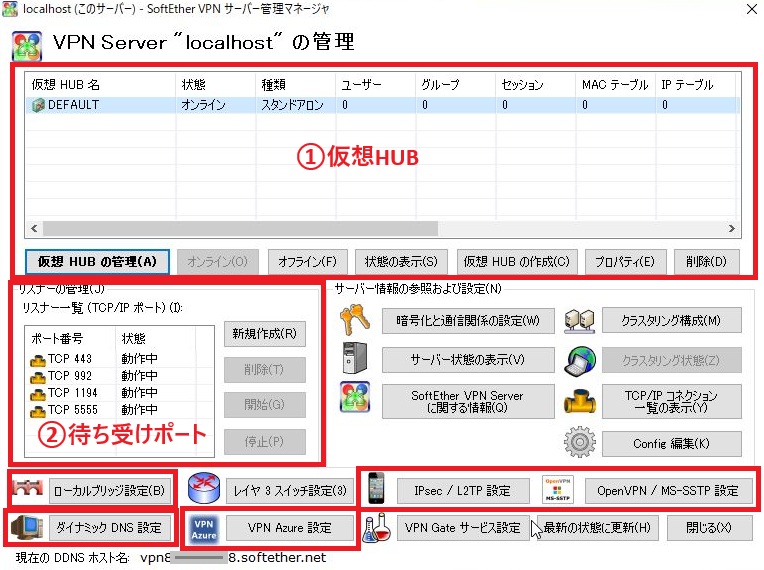Image resolution: width=764 pixels, height=570 pixels.
Task: Click the SoftEther VPN Server logo icon in header
Action: coord(26,45)
